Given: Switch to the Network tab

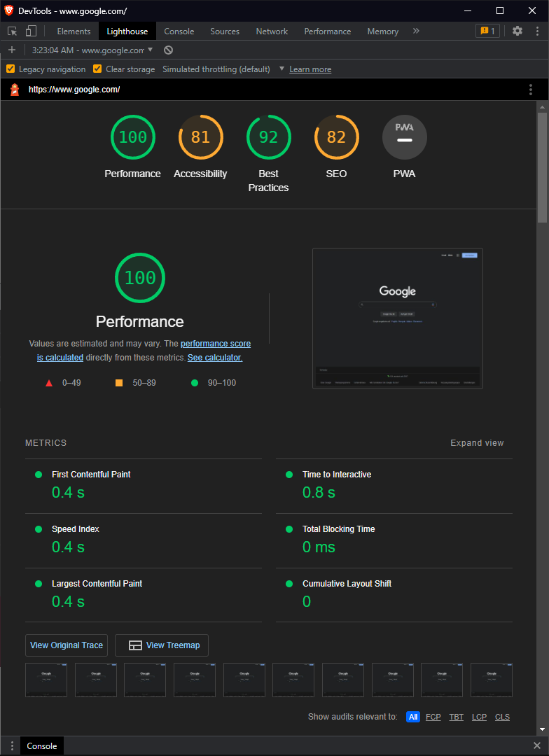Looking at the screenshot, I should (272, 31).
